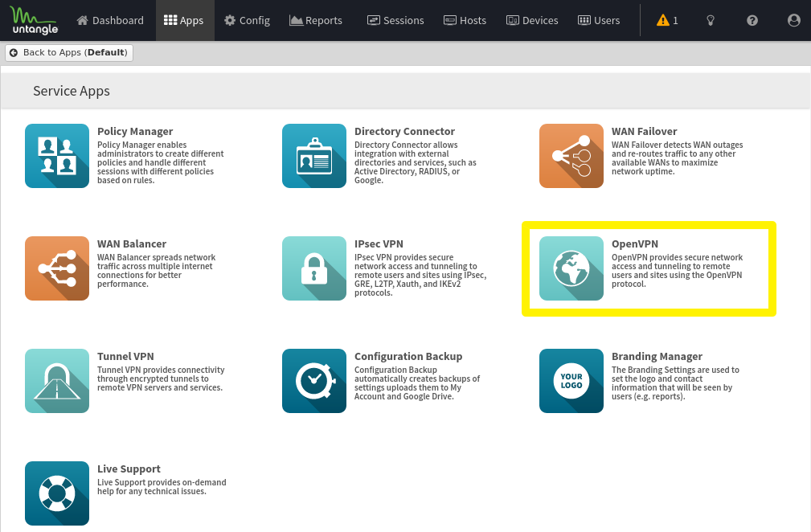Click the Live Support description text
811x532 pixels.
pyautogui.click(x=162, y=486)
